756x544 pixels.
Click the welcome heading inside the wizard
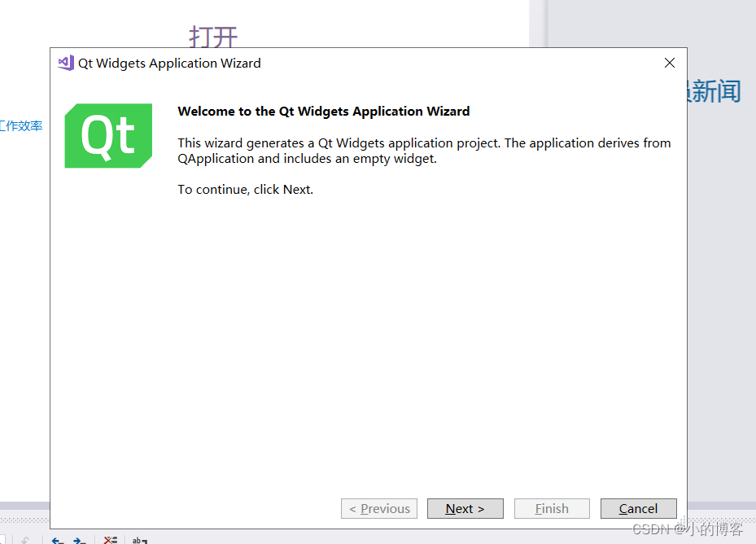(323, 111)
